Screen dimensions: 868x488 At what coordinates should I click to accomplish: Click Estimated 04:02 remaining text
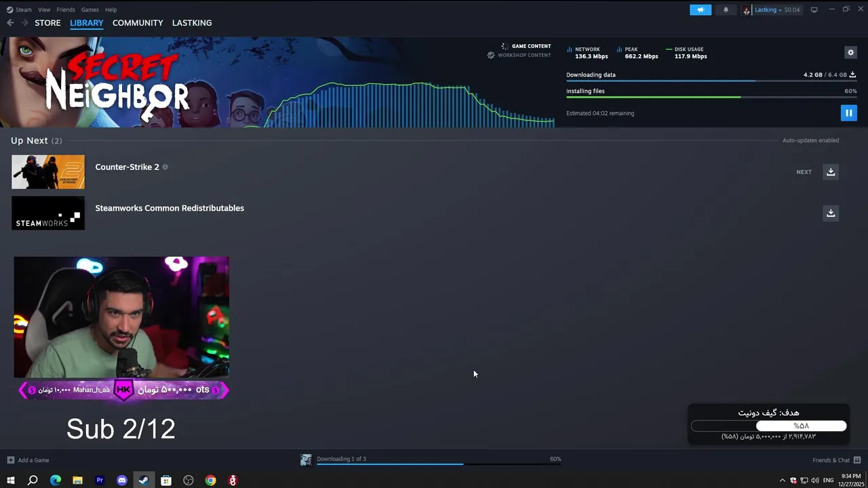[600, 113]
